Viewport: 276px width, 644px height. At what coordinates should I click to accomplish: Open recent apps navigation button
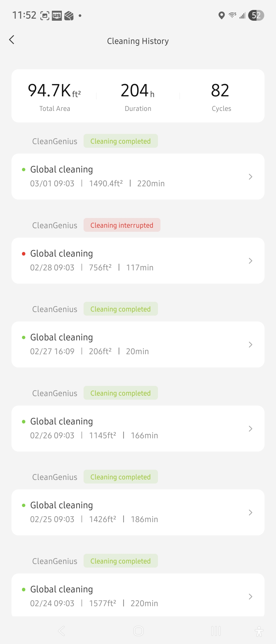[x=216, y=631]
